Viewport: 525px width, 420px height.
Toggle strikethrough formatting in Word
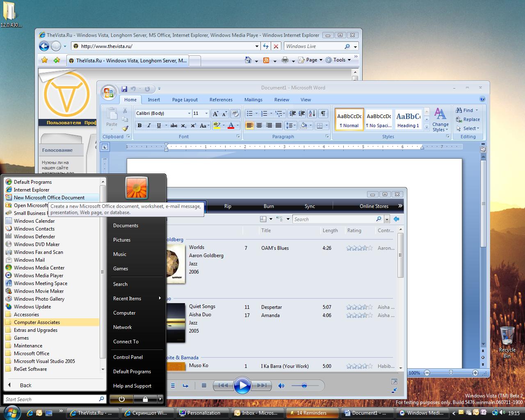174,126
